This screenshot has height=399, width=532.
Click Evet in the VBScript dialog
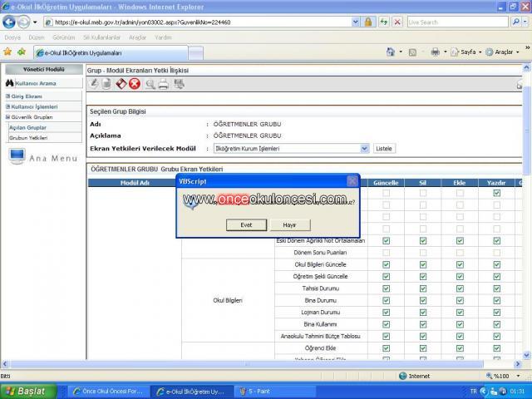(246, 225)
